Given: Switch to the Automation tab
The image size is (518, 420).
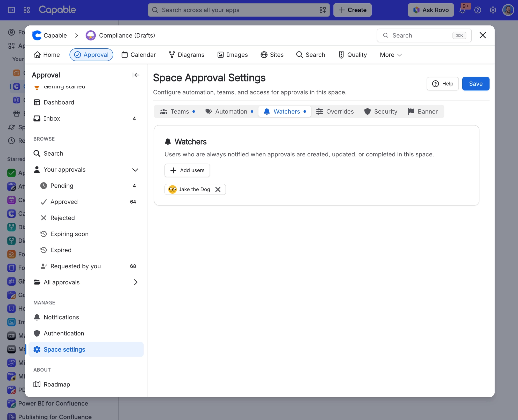Looking at the screenshot, I should (x=229, y=112).
